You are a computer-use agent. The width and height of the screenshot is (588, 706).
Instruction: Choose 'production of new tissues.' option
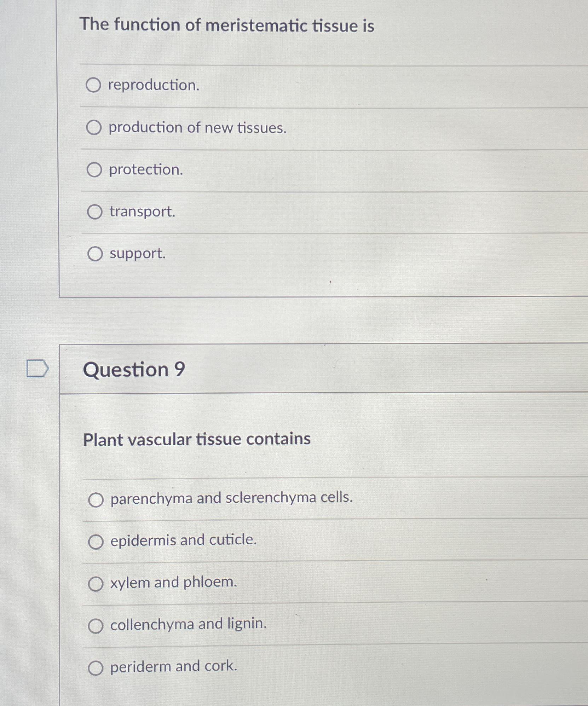point(94,128)
